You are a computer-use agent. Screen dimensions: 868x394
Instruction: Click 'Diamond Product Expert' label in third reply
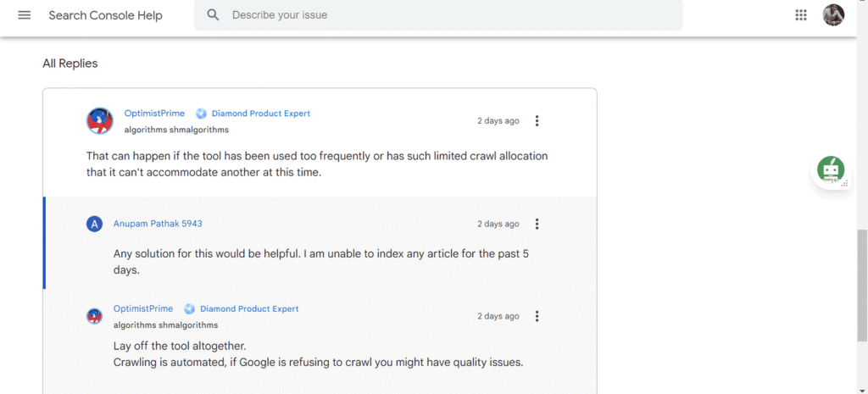249,309
